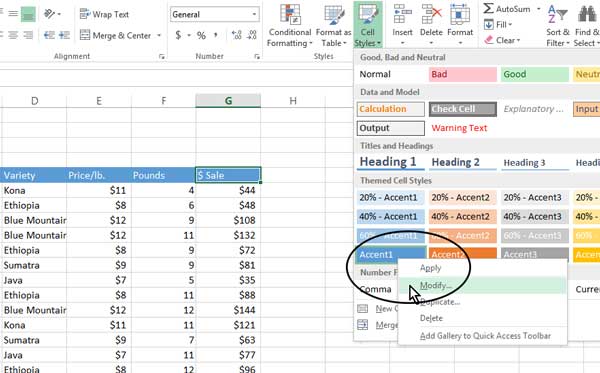
Task: Expand accounting format dropdown arrow
Action: [189, 36]
